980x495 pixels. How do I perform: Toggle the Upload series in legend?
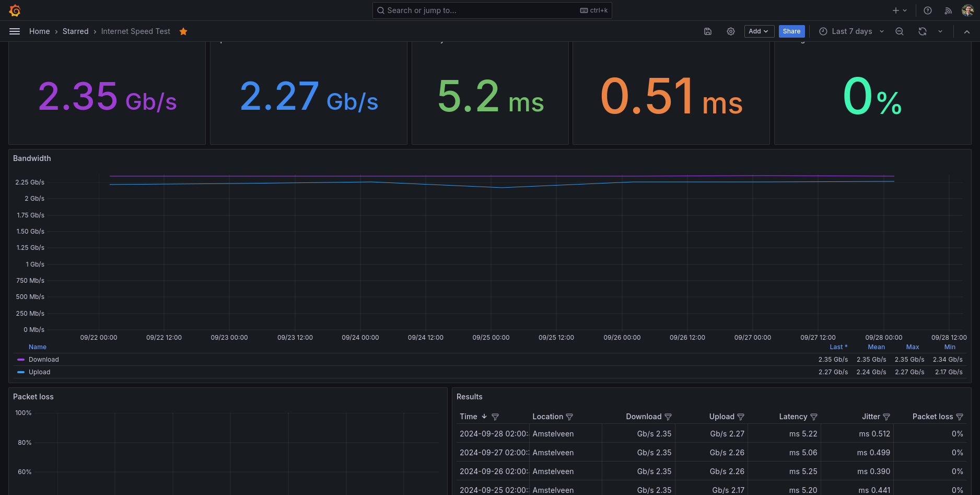[40, 372]
